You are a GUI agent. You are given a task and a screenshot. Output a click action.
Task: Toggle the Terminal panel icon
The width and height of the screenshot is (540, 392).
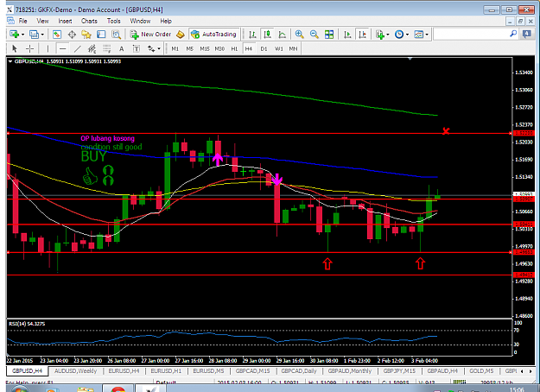click(101, 34)
